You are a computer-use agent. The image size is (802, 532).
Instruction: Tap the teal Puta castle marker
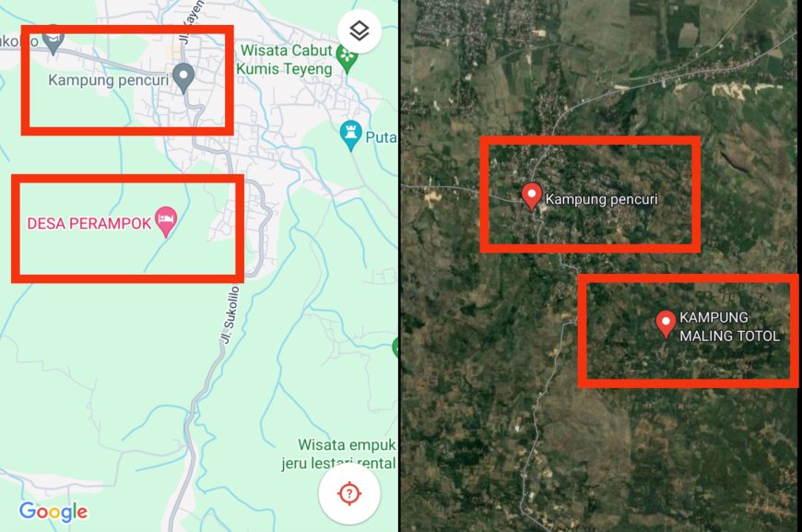(x=351, y=136)
